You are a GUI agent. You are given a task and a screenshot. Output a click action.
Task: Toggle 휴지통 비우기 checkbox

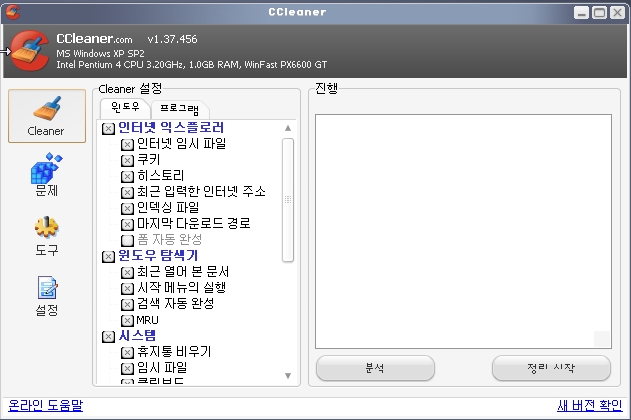tap(127, 353)
